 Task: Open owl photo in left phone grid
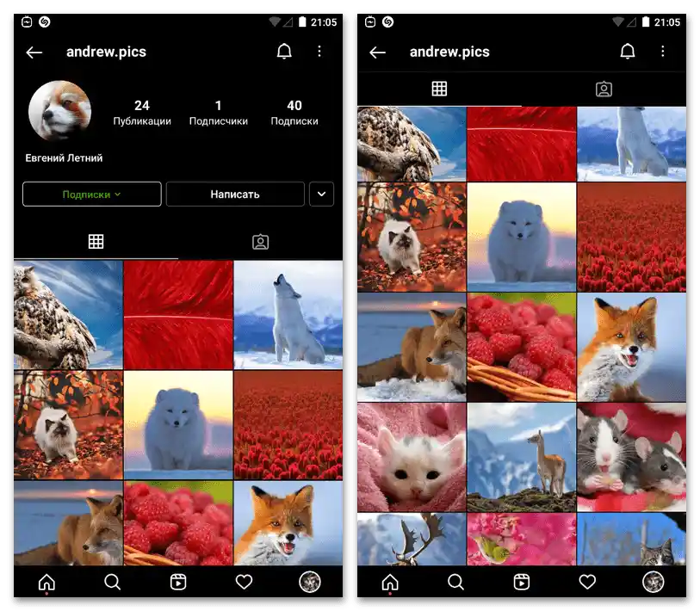click(68, 315)
